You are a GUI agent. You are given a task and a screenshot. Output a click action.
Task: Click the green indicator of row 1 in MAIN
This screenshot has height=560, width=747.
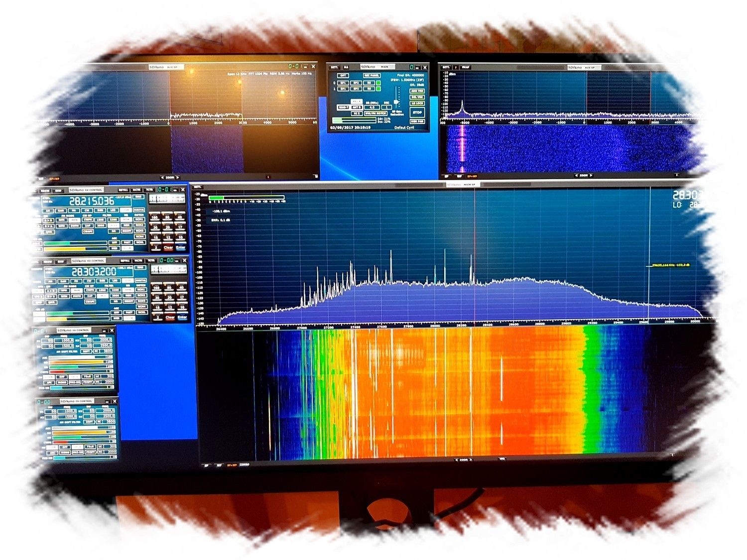tap(378, 89)
